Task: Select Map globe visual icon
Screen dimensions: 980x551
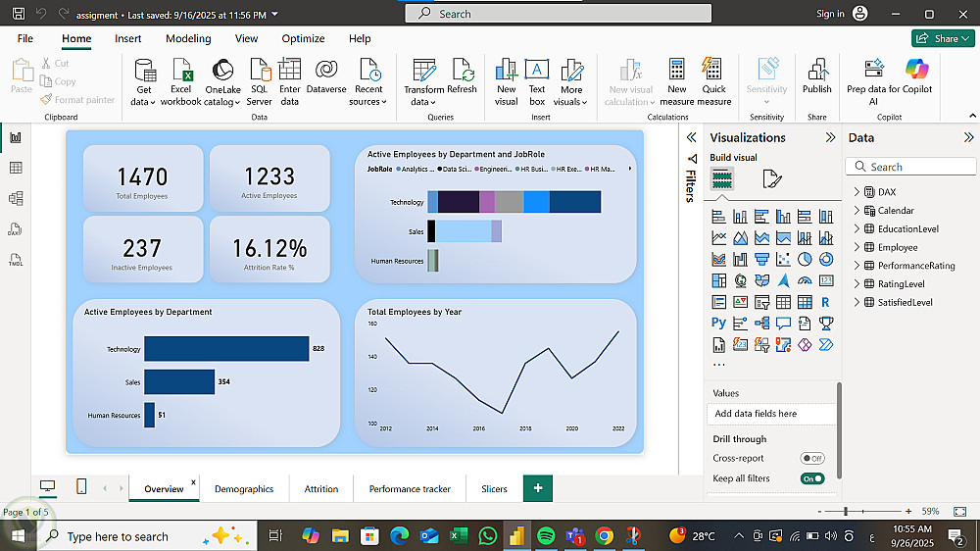Action: [740, 280]
